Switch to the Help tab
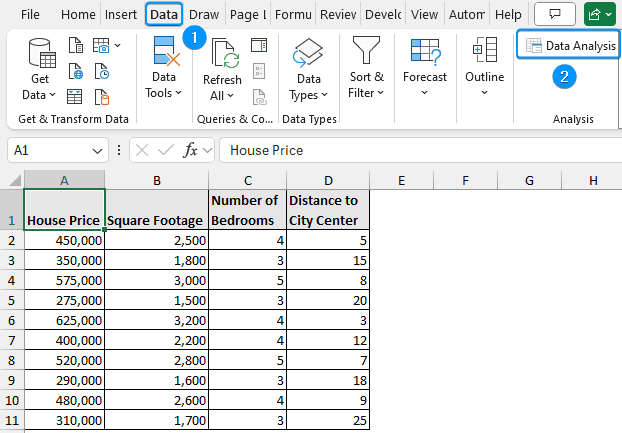This screenshot has height=433, width=622. [x=508, y=14]
